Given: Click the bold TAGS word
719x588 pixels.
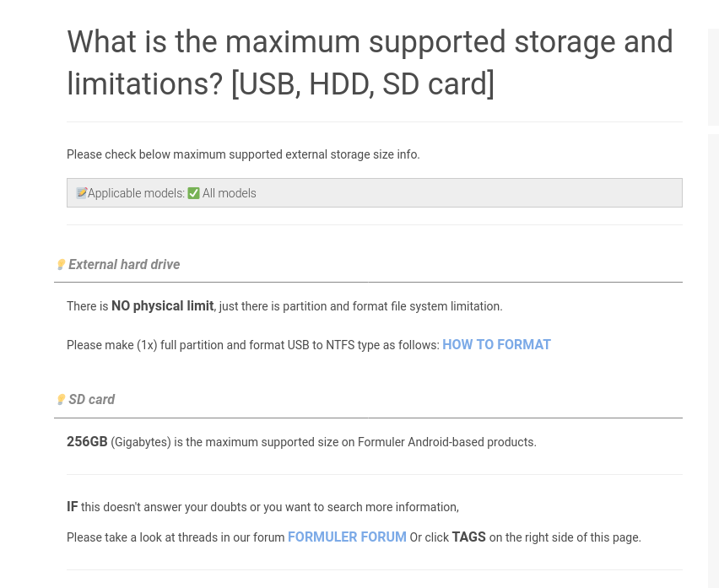Looking at the screenshot, I should tap(468, 537).
